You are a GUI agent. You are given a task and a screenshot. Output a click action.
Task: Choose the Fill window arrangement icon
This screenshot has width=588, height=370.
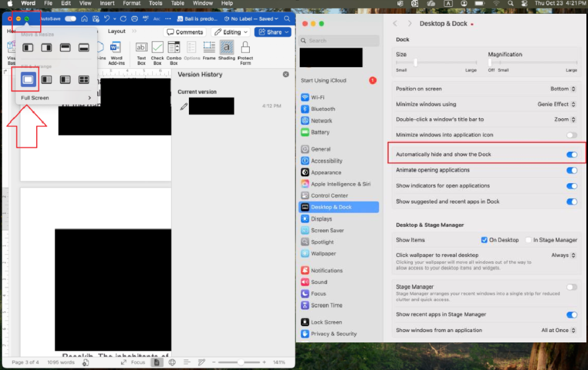(28, 79)
